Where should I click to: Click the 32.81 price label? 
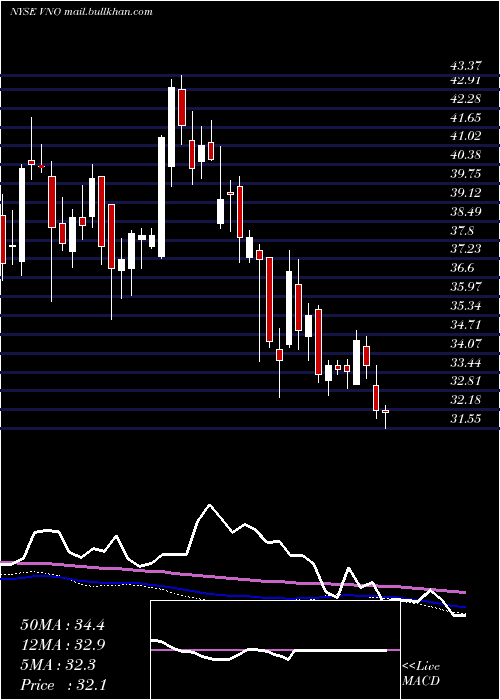click(x=466, y=381)
